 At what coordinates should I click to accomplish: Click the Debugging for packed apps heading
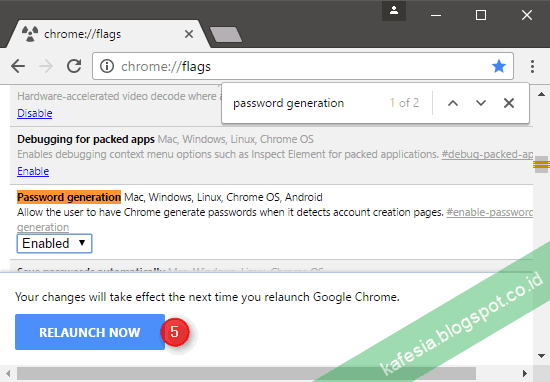tap(86, 139)
